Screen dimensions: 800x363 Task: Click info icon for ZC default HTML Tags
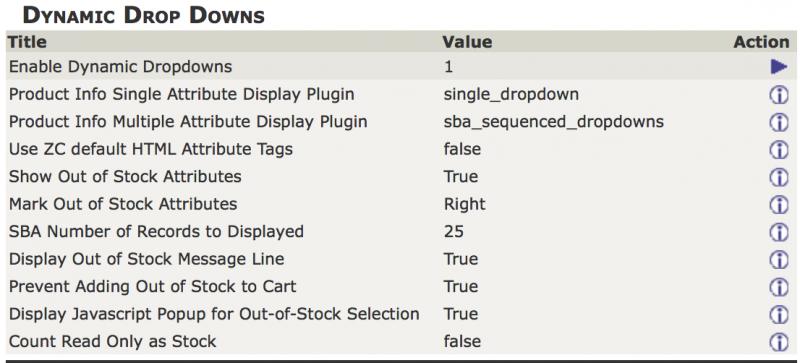coord(779,150)
